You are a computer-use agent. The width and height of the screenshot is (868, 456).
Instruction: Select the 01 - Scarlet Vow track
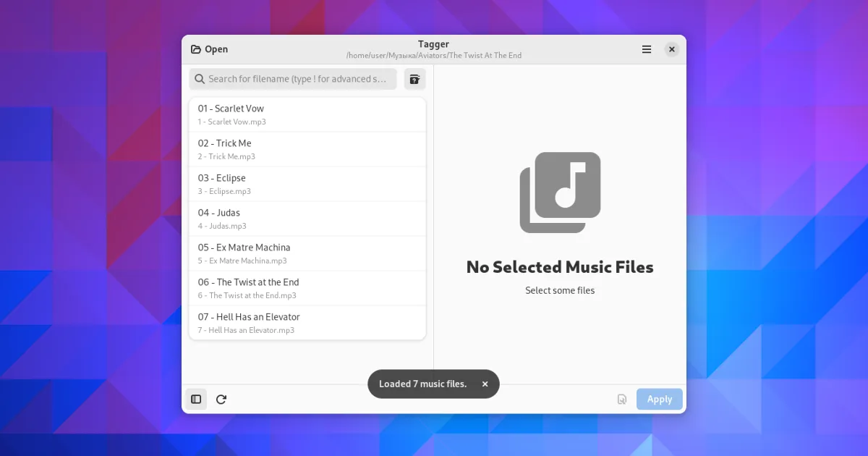(307, 114)
